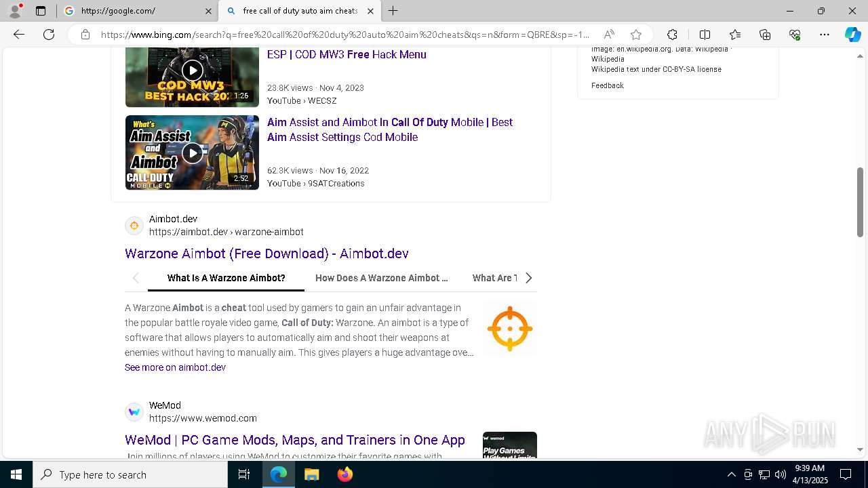Click the scrollbar down arrow
The image size is (868, 488).
tap(860, 449)
